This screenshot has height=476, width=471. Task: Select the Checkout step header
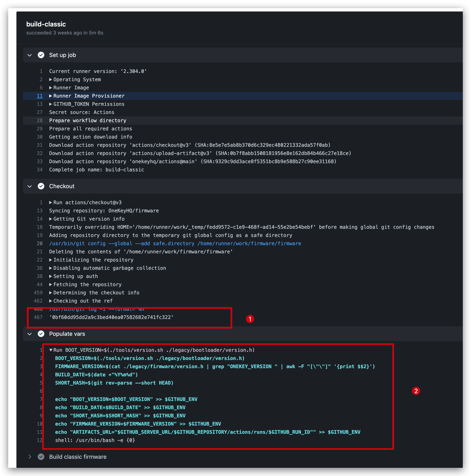pyautogui.click(x=62, y=186)
